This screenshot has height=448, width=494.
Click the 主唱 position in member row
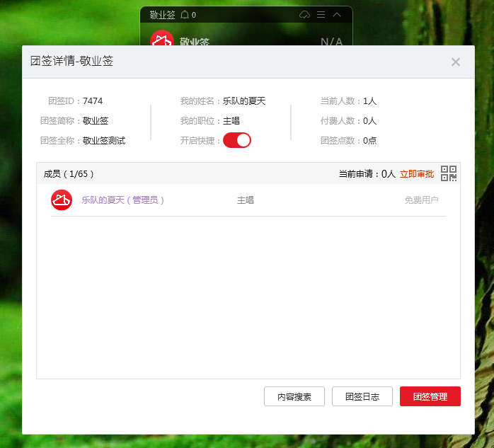(246, 200)
